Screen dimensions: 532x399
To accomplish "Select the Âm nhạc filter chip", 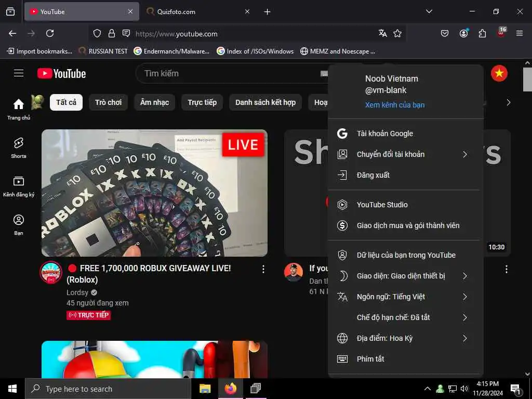I will point(154,102).
